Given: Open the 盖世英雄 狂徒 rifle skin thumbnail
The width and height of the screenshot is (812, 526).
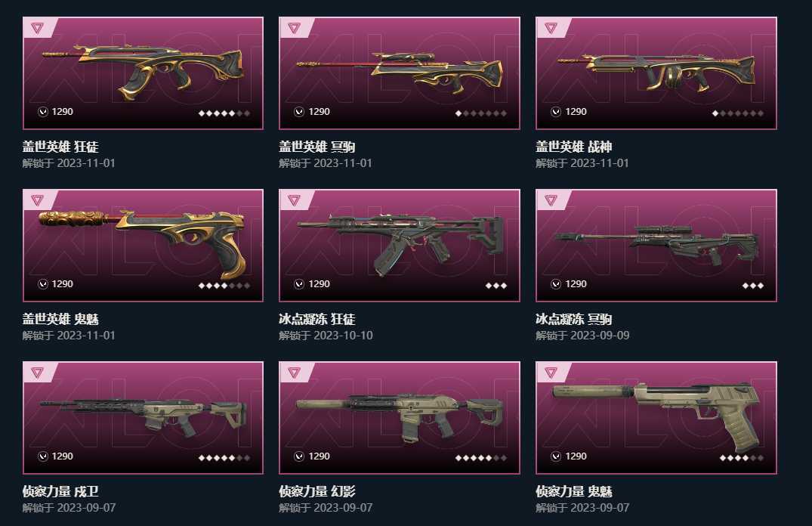Looking at the screenshot, I should coord(143,73).
